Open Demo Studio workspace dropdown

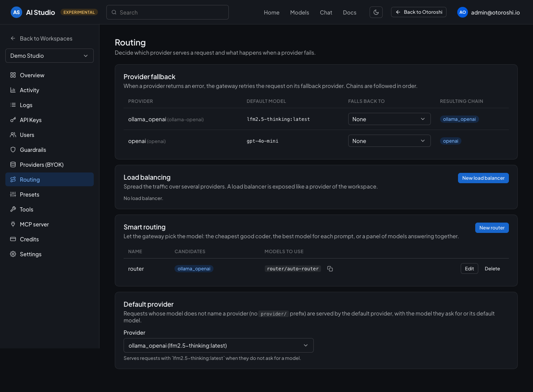coord(49,55)
